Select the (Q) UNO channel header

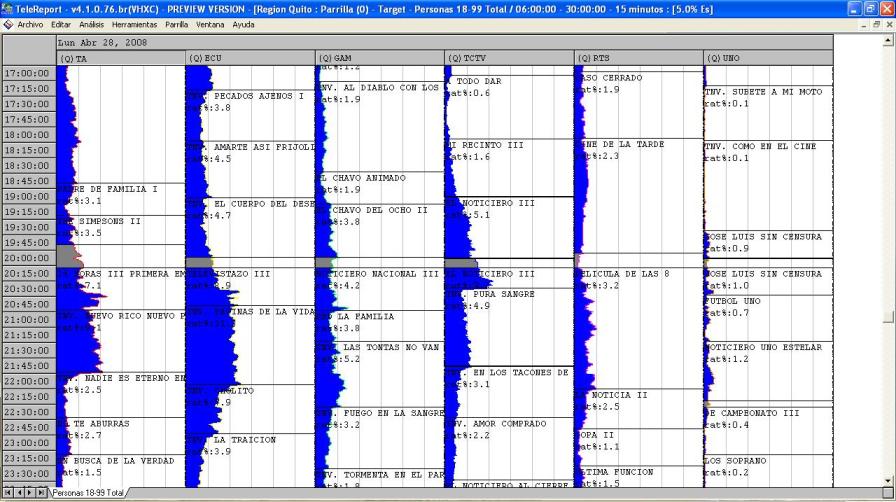pos(768,58)
